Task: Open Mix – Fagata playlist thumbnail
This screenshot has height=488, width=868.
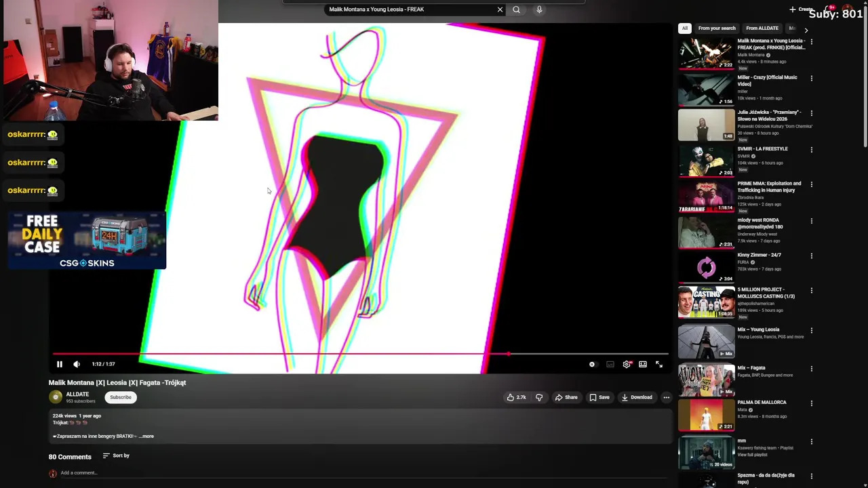Action: (706, 380)
